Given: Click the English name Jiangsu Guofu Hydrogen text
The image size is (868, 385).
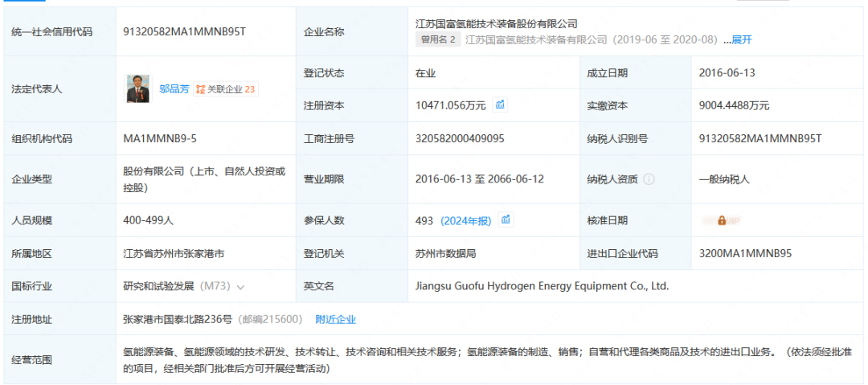Looking at the screenshot, I should [x=542, y=285].
